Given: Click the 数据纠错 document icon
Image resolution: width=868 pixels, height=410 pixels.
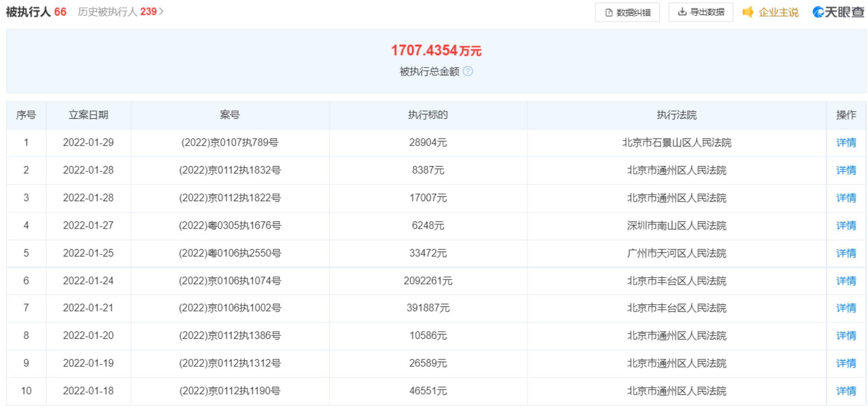Looking at the screenshot, I should pos(609,13).
